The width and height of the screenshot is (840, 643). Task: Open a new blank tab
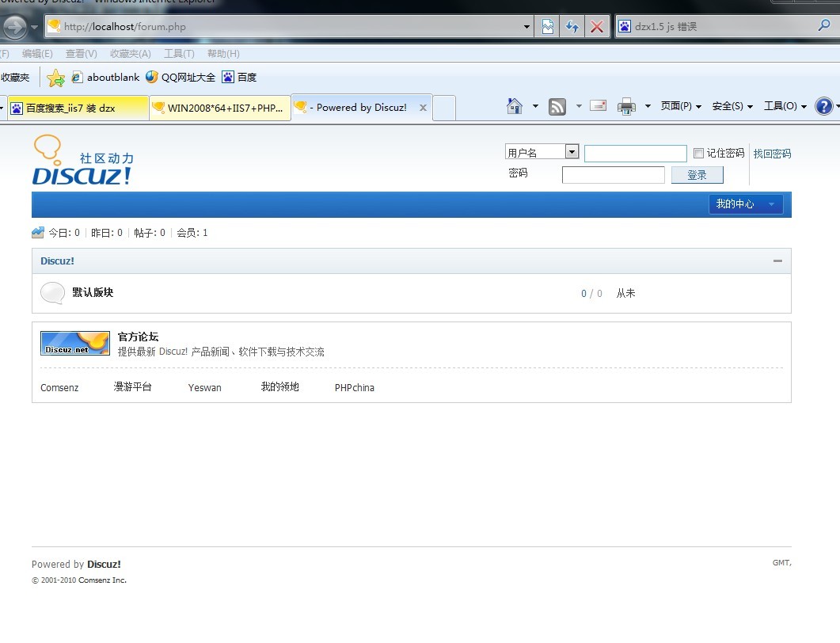click(x=444, y=108)
